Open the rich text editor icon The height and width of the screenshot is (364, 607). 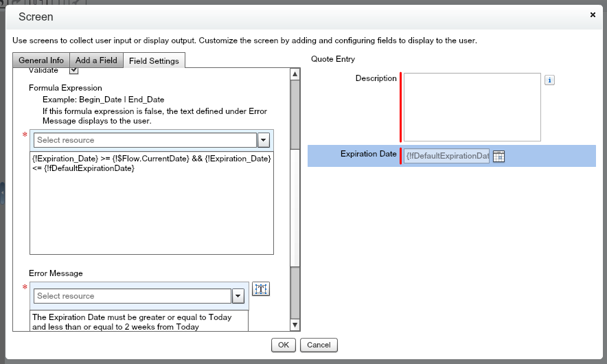pyautogui.click(x=261, y=289)
